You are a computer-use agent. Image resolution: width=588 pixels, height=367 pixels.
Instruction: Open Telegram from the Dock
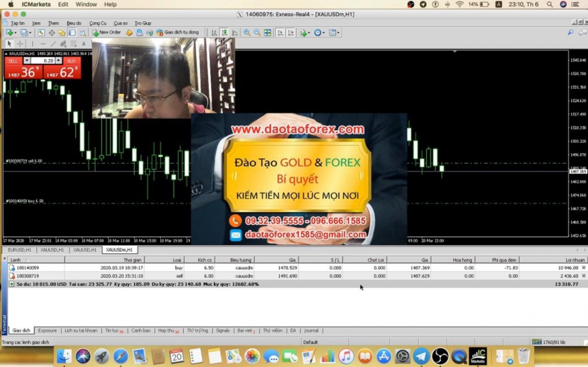click(421, 356)
